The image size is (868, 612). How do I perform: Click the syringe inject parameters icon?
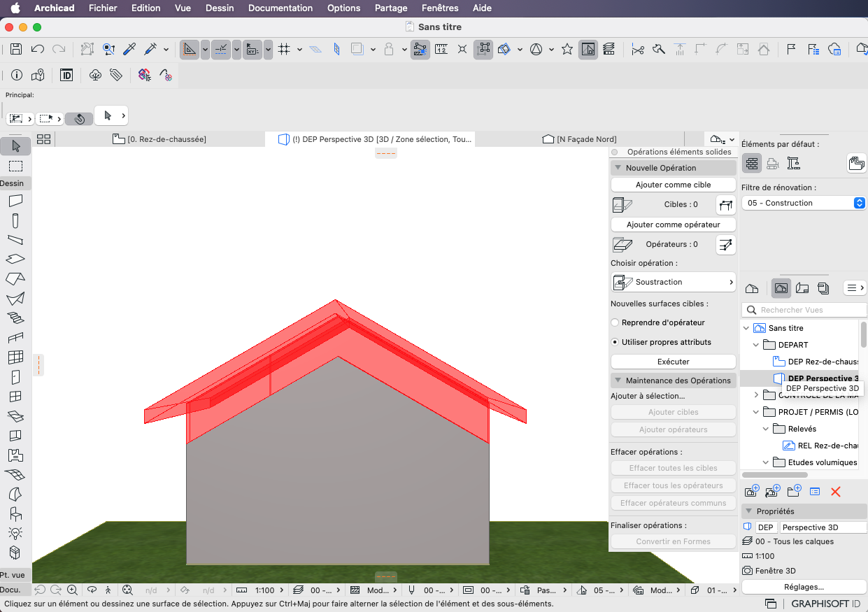150,49
